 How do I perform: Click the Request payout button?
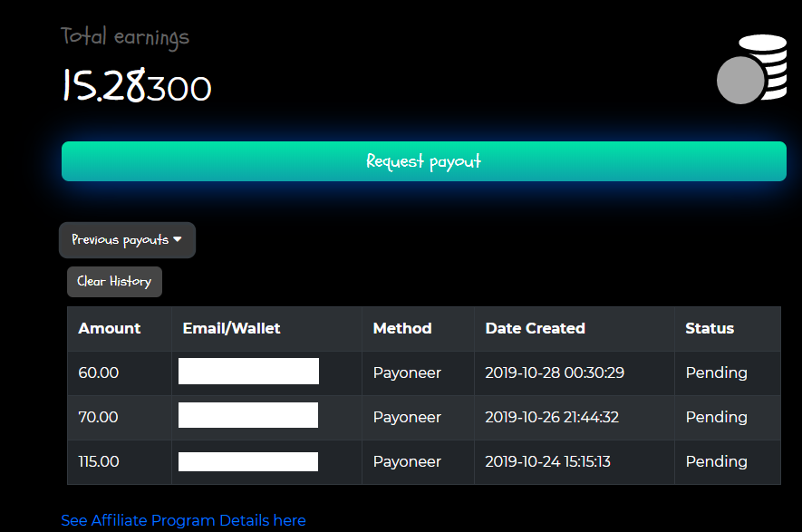(423, 161)
